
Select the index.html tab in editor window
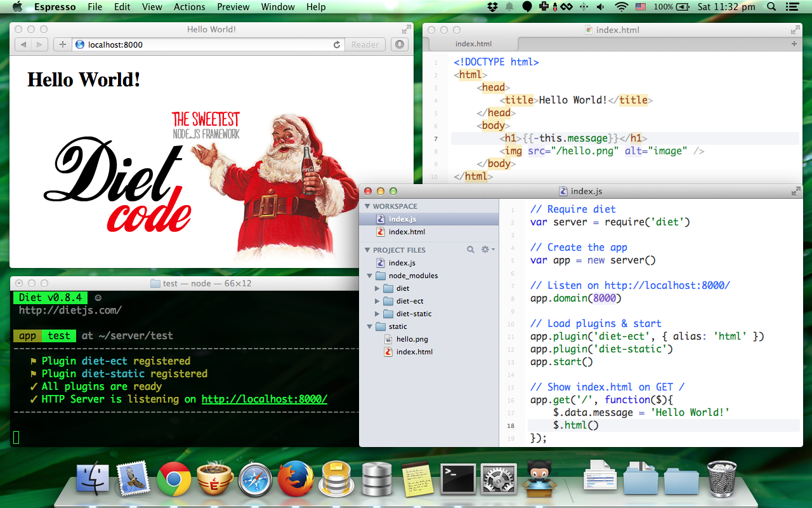pos(473,44)
